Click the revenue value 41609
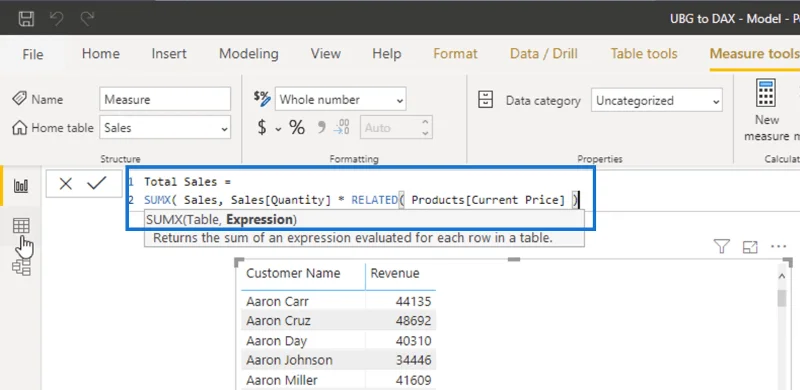800x390 pixels. tap(413, 380)
